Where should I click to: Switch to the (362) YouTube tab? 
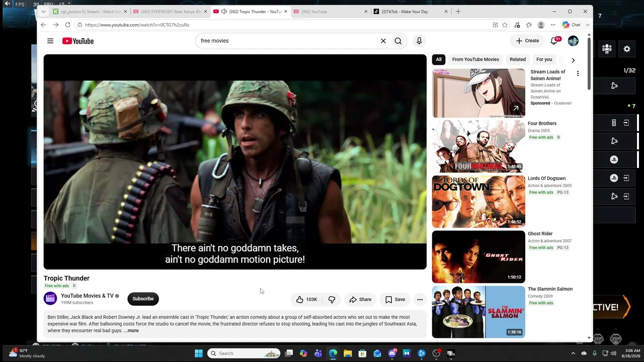[x=331, y=12]
